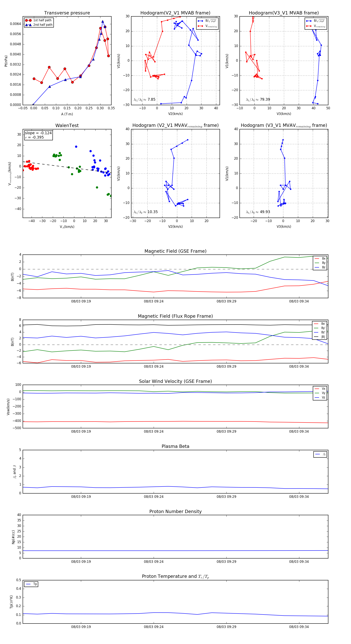
Task: Click the "Solar Wind Velocity (GSE Frame)" title
Action: (175, 381)
